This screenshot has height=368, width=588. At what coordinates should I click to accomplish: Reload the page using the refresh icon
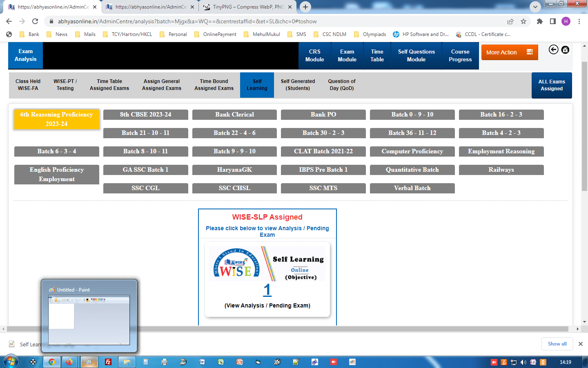35,21
